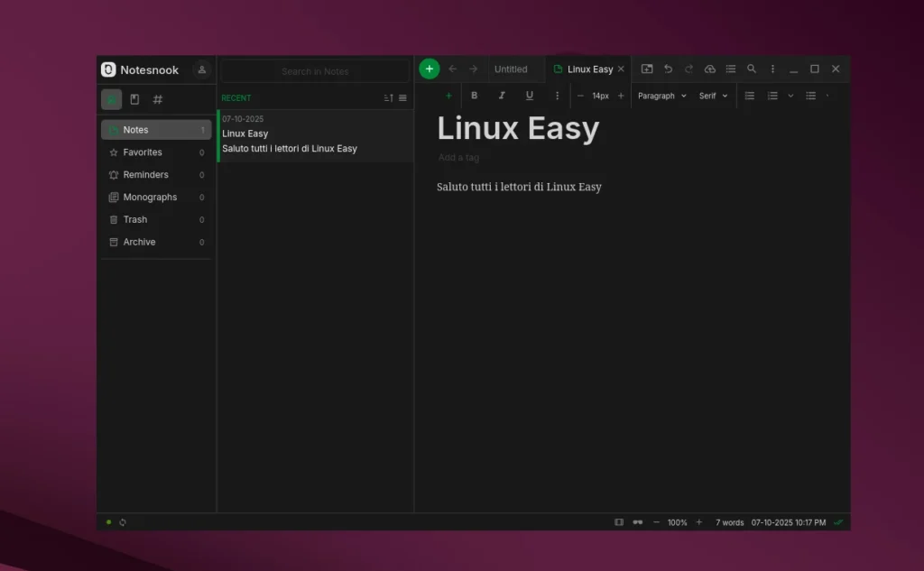
Task: Open the Tags section in the sidebar
Action: click(x=161, y=99)
